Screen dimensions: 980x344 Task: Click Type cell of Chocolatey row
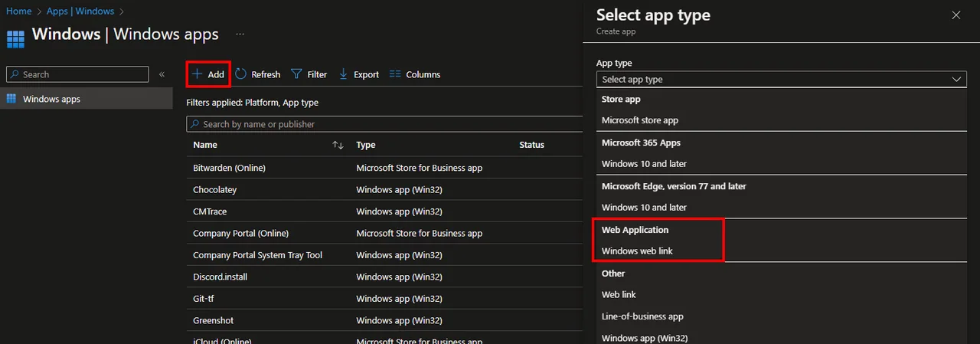400,189
